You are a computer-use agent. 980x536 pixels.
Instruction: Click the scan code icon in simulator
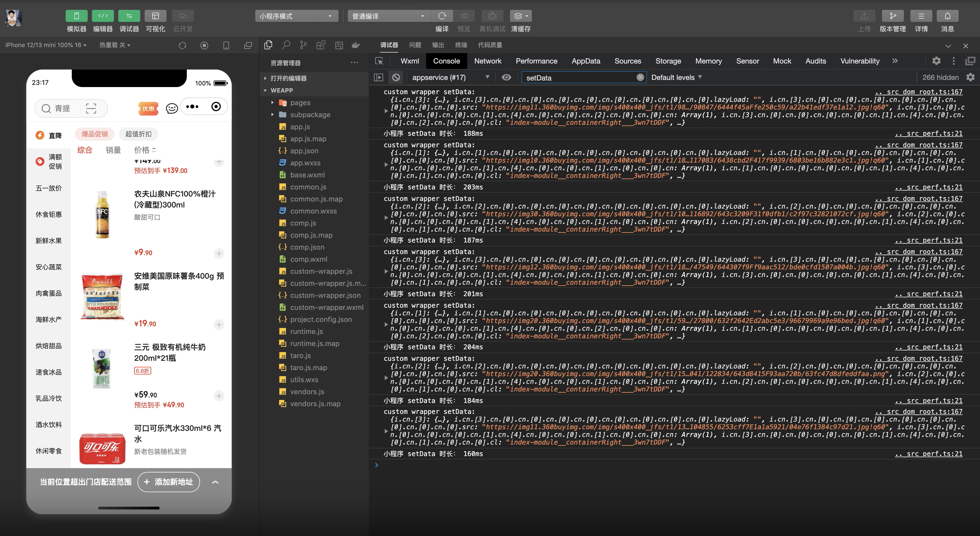click(91, 108)
